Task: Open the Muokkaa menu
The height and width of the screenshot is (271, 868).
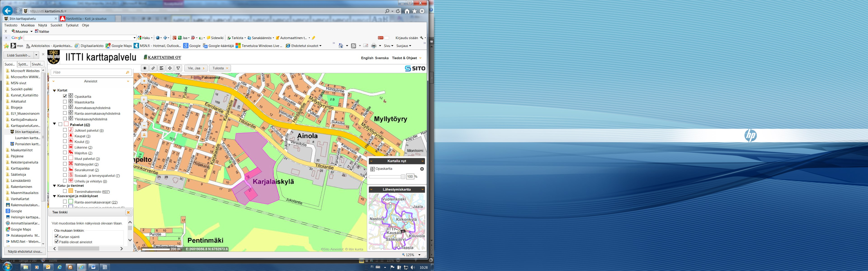Action: pyautogui.click(x=28, y=25)
